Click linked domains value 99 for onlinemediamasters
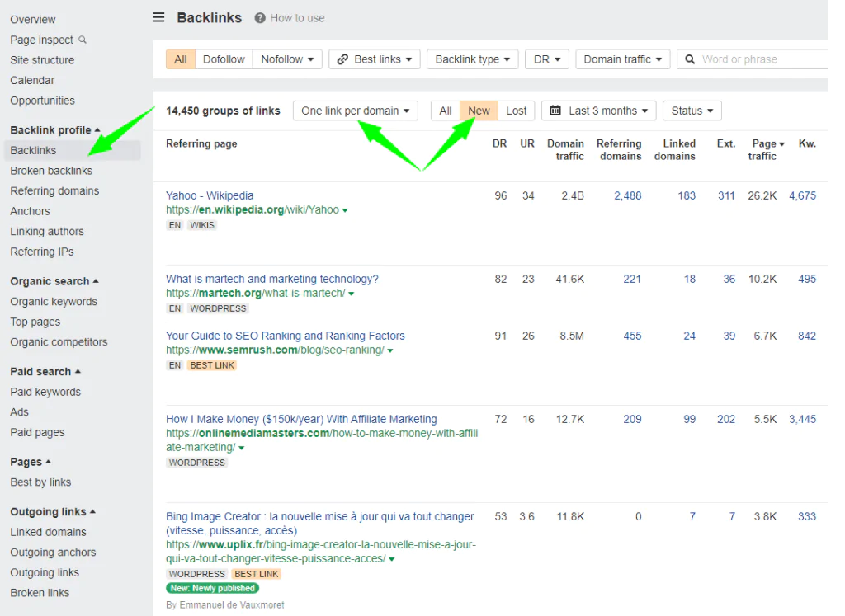This screenshot has width=845, height=616. click(x=689, y=420)
